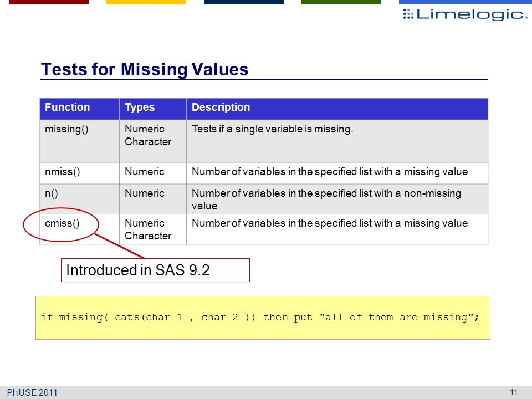Select the navy blue color bar
Screen dimensions: 532x399
tap(244, 2)
